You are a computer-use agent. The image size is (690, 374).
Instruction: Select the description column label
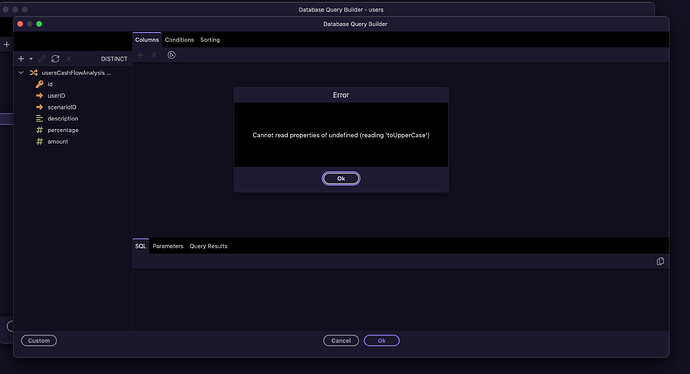(x=63, y=118)
